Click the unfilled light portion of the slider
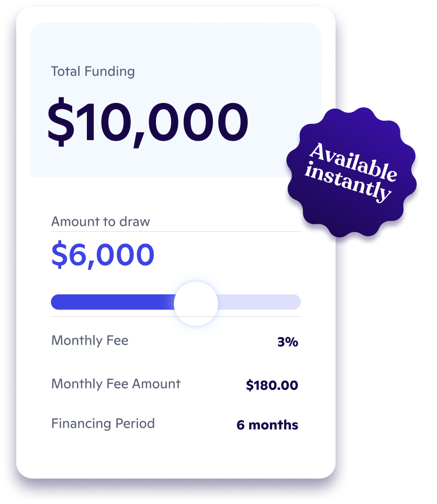This screenshot has width=437, height=504. coord(259,302)
